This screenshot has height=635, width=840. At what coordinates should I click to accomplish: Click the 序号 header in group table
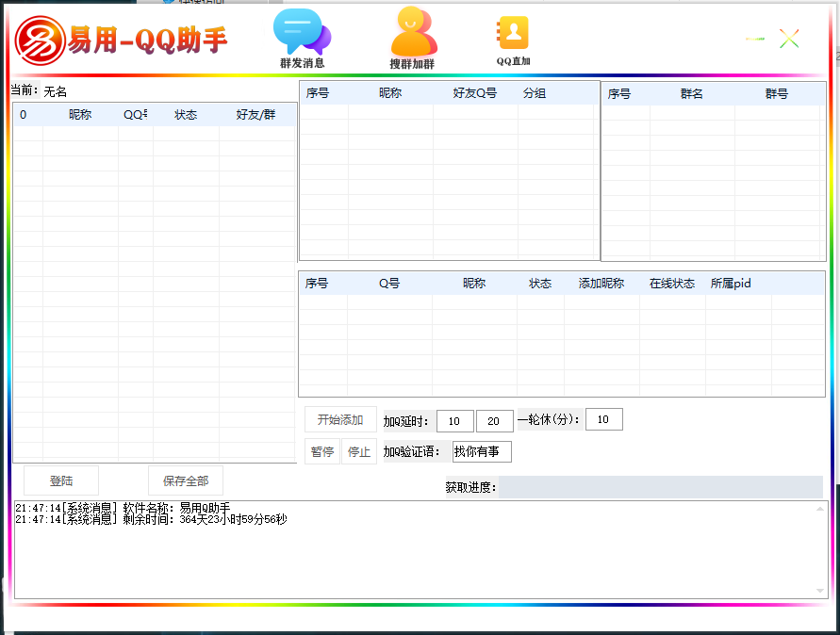tap(618, 94)
